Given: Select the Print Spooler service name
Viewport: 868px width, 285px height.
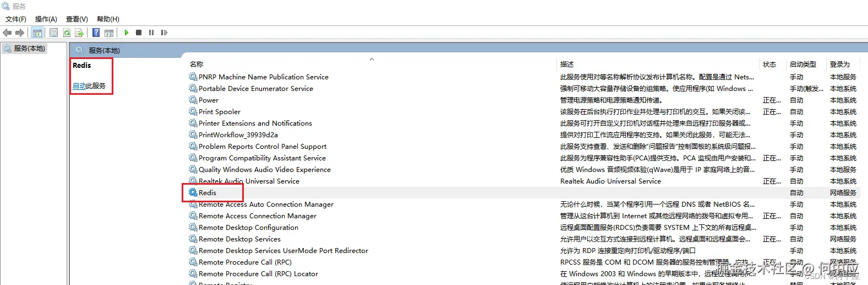Looking at the screenshot, I should (220, 111).
